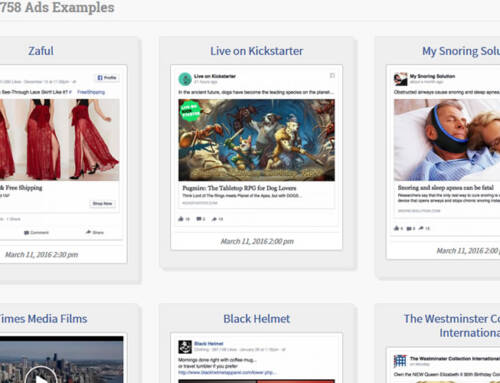Click the 758 Ads Examples heading
Screen dimensions: 500x383
point(57,7)
